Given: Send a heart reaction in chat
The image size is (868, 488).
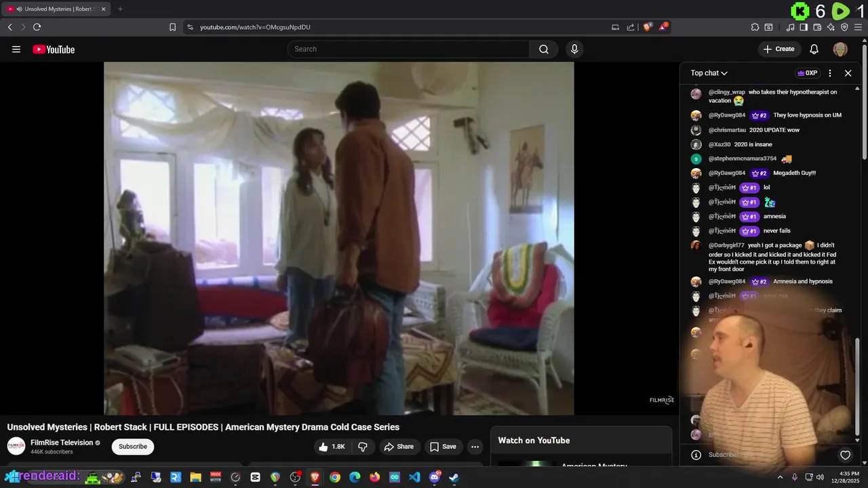Looking at the screenshot, I should point(845,455).
